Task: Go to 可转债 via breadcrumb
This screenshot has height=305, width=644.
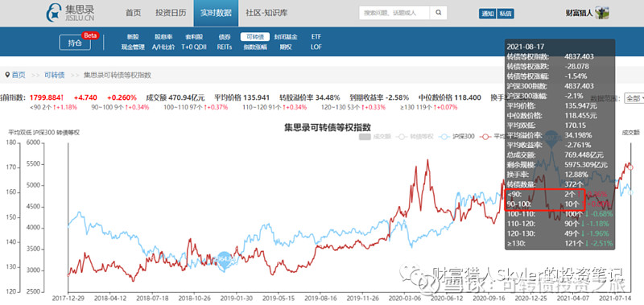Action: (55, 75)
